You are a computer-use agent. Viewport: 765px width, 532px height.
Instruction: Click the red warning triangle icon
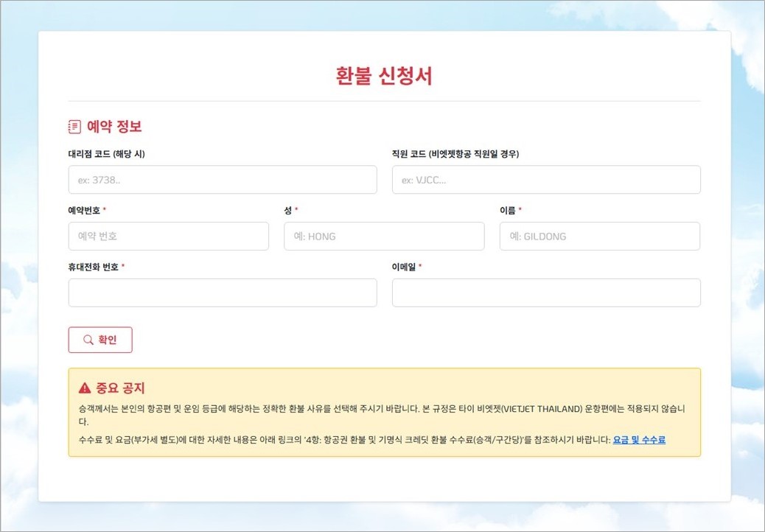coord(85,388)
